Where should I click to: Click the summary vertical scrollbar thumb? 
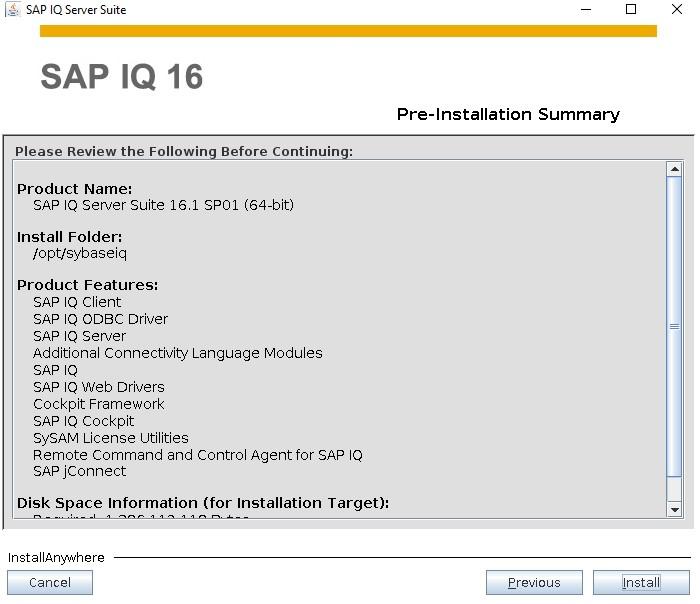click(x=674, y=326)
